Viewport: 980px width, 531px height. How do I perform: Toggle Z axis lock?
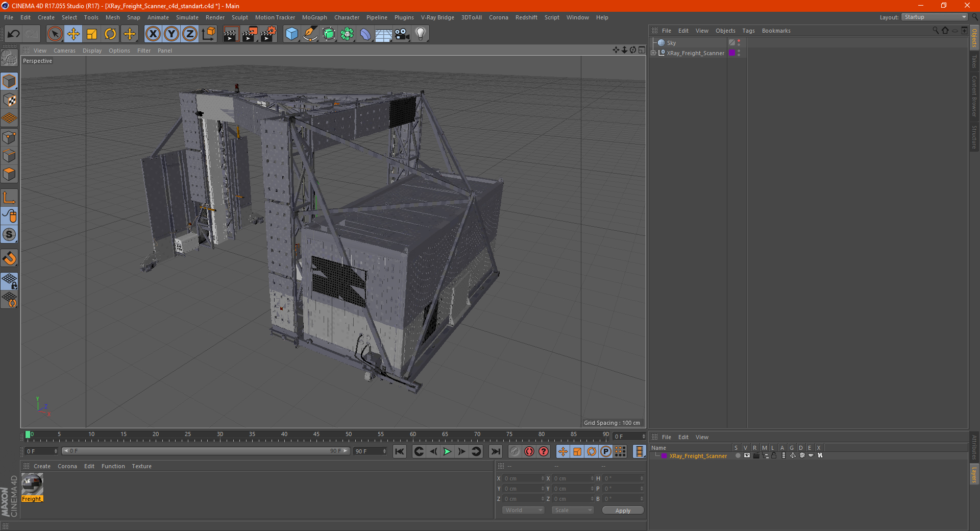coord(190,34)
